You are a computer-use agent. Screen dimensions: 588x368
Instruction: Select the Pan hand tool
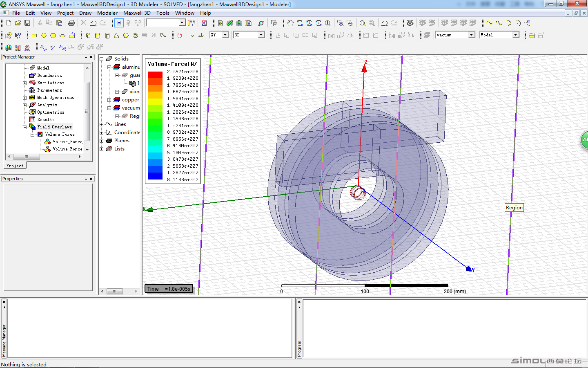tap(290, 23)
